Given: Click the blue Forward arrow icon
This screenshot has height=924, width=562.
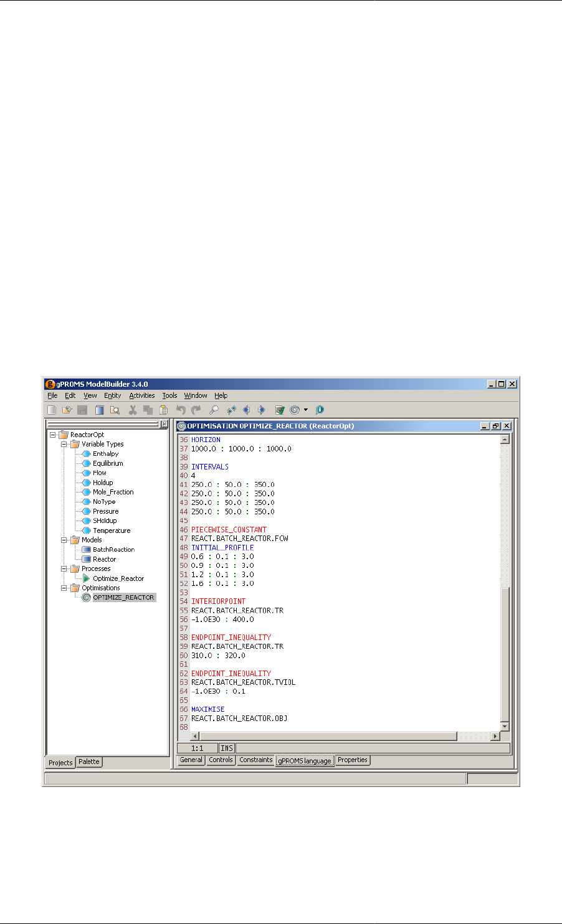Looking at the screenshot, I should [261, 410].
